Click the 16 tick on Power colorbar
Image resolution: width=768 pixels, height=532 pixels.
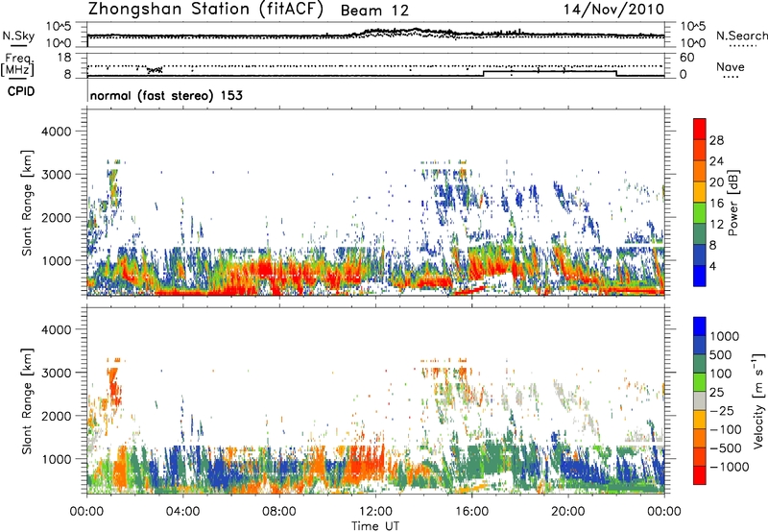tap(716, 204)
